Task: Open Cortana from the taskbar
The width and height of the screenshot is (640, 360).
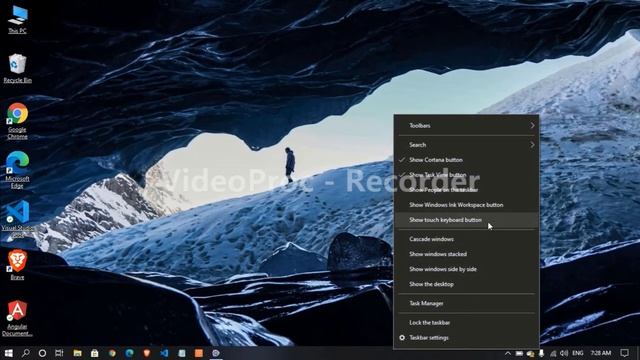Action: click(x=42, y=353)
